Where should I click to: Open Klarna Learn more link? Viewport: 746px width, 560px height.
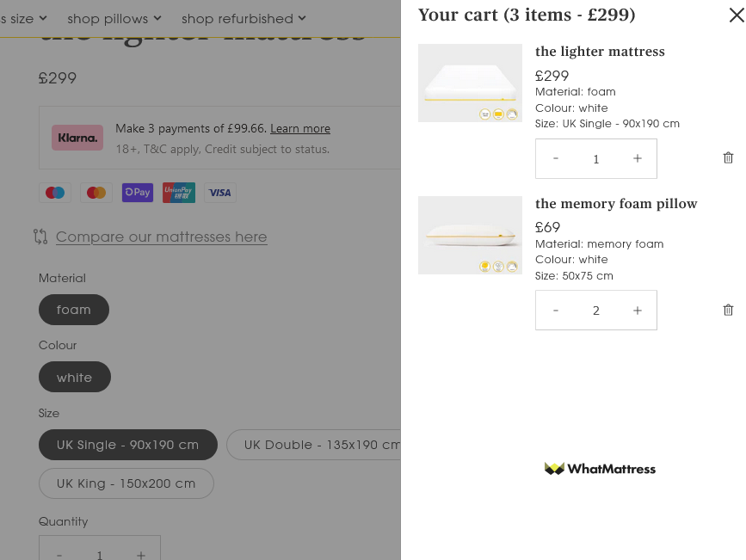click(x=300, y=128)
